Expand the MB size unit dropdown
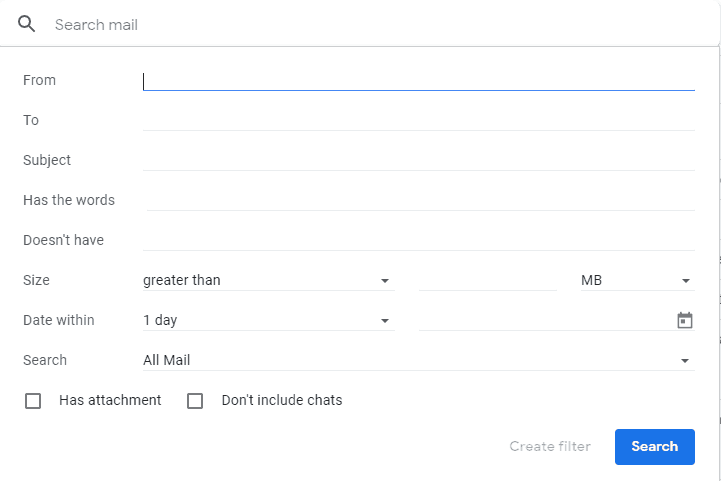 [x=636, y=280]
